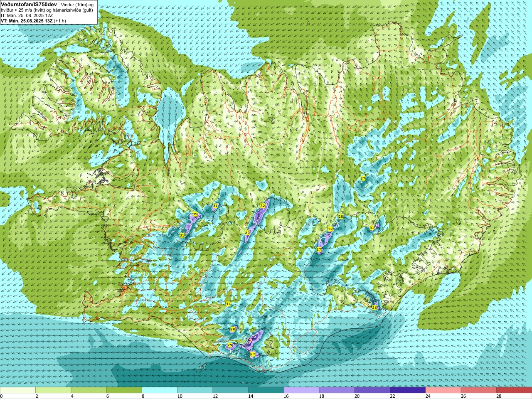532x399 pixels.
Task: Click the legend scale value 8
Action: click(143, 396)
